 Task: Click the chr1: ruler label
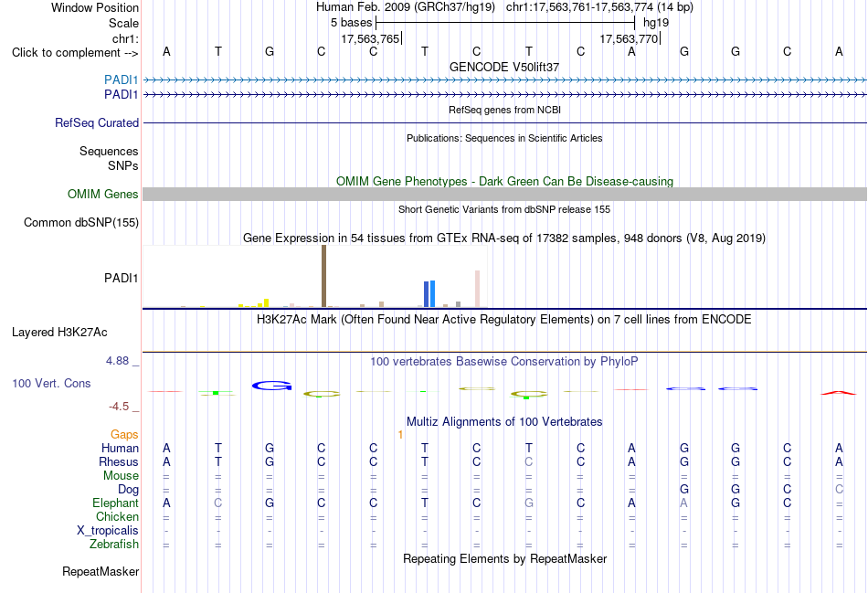click(125, 38)
